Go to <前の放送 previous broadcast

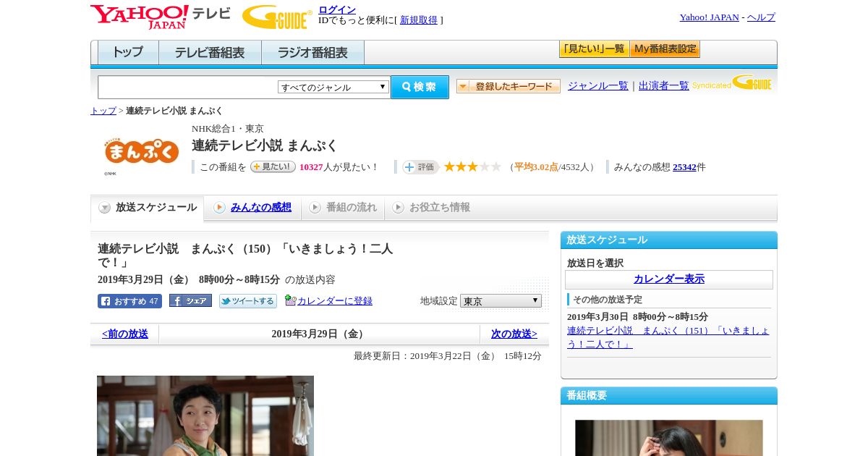(125, 334)
